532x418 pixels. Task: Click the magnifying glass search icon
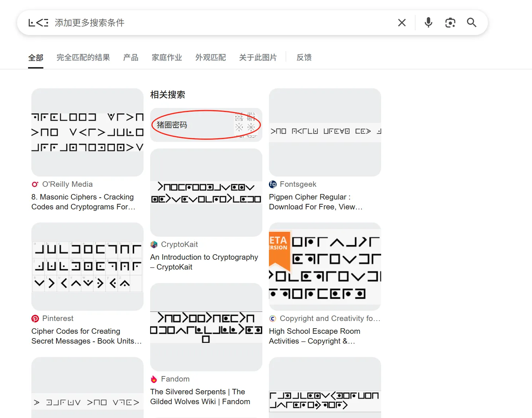[x=472, y=23]
